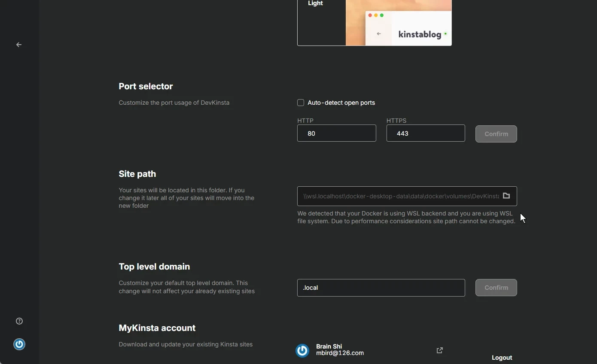
Task: Edit the .local top level domain field
Action: coord(381,288)
